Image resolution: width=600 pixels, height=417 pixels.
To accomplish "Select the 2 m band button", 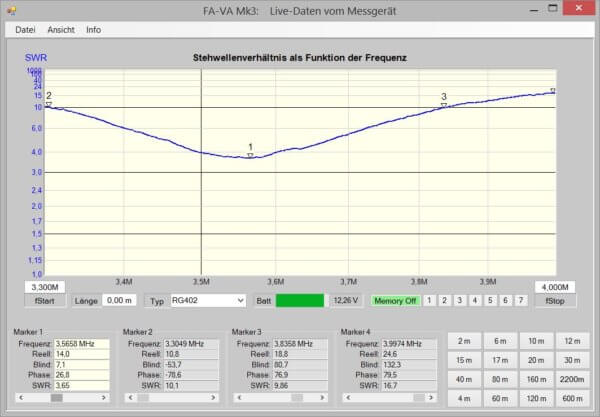I will 464,341.
